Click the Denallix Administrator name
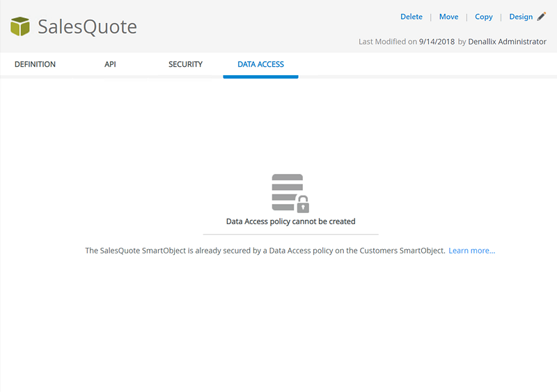 click(x=508, y=42)
